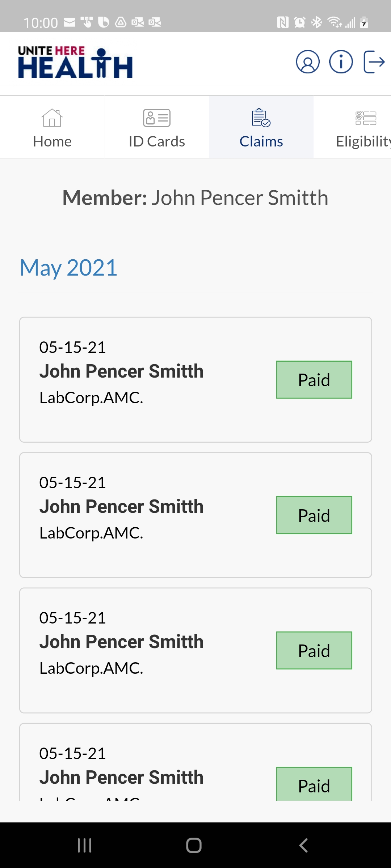Tap the Eligibility checklist icon
The height and width of the screenshot is (868, 391).
[366, 118]
